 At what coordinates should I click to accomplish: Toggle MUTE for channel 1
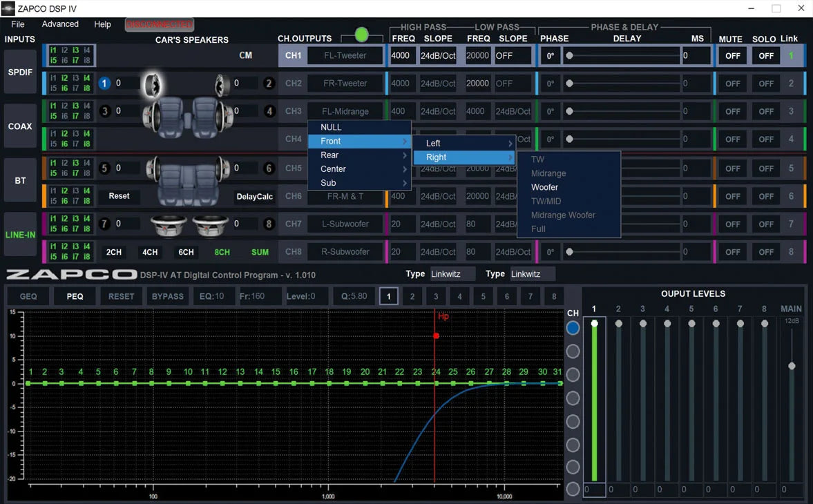tap(732, 56)
